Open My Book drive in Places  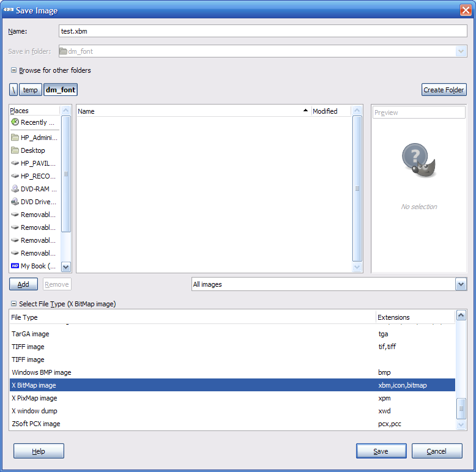coord(35,266)
